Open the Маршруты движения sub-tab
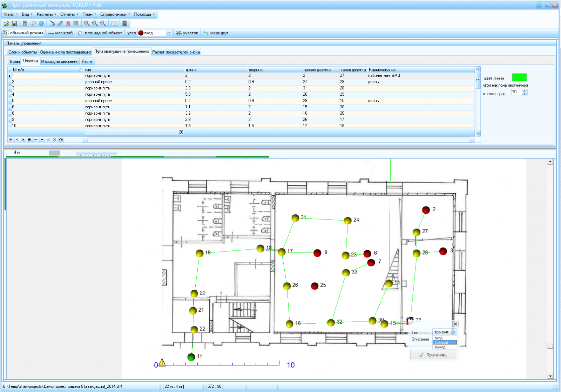This screenshot has height=392, width=561. tap(60, 61)
